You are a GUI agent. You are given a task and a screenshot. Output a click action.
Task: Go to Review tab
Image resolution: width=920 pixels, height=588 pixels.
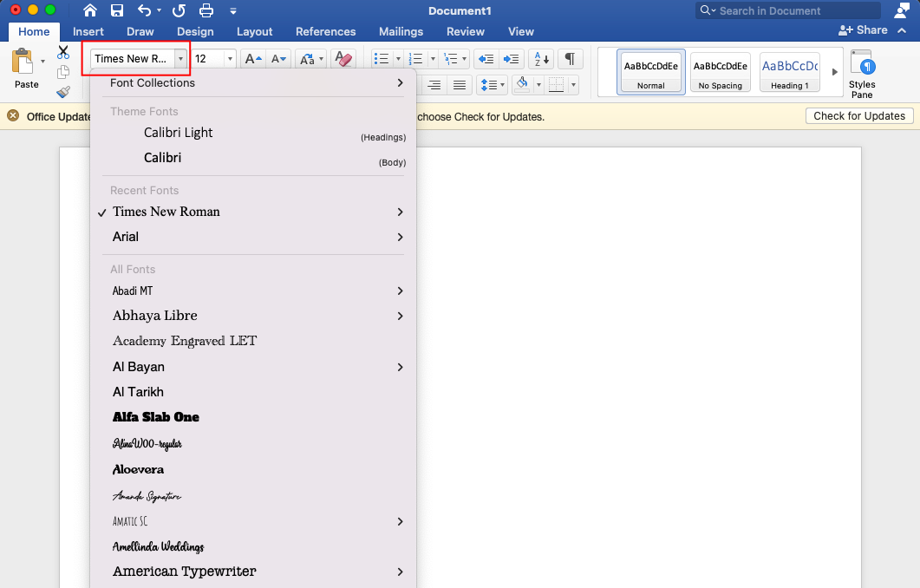coord(466,32)
